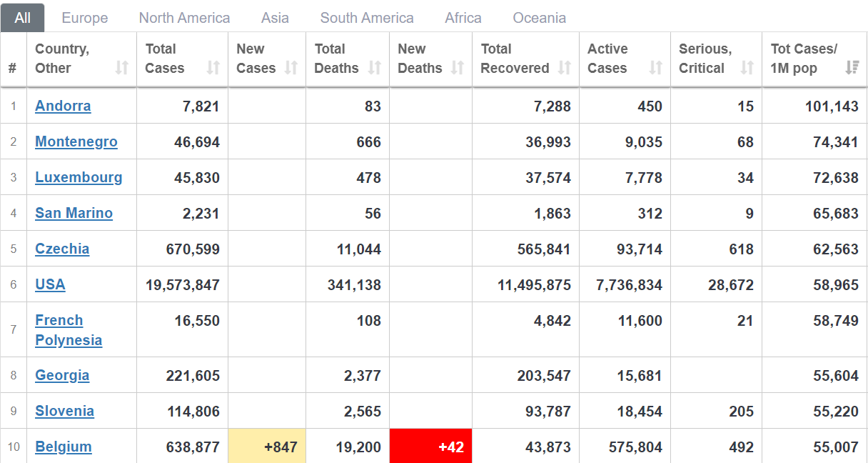Switch to the Europe tab
The image size is (868, 463).
click(85, 18)
